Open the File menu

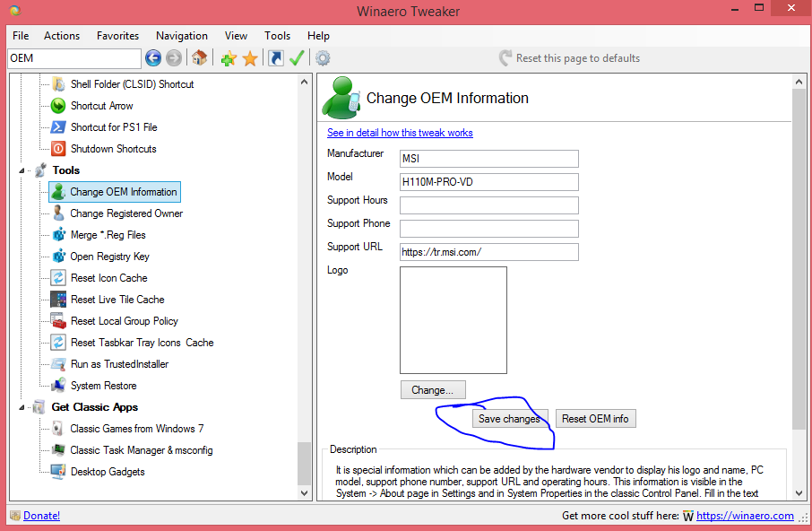(21, 36)
